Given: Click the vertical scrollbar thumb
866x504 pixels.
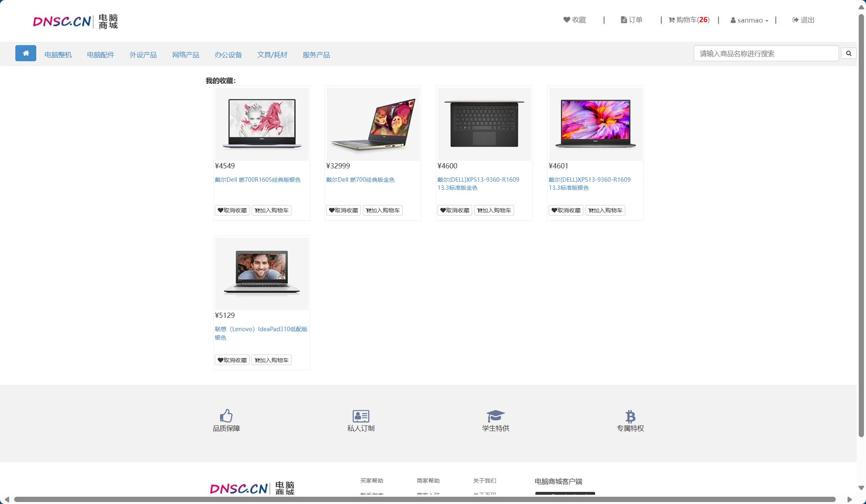Looking at the screenshot, I should pos(862,226).
